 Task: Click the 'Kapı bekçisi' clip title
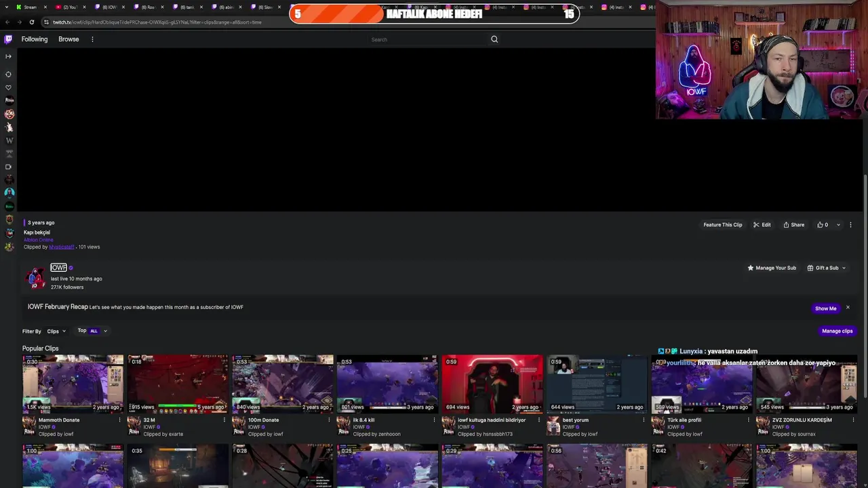pos(37,232)
